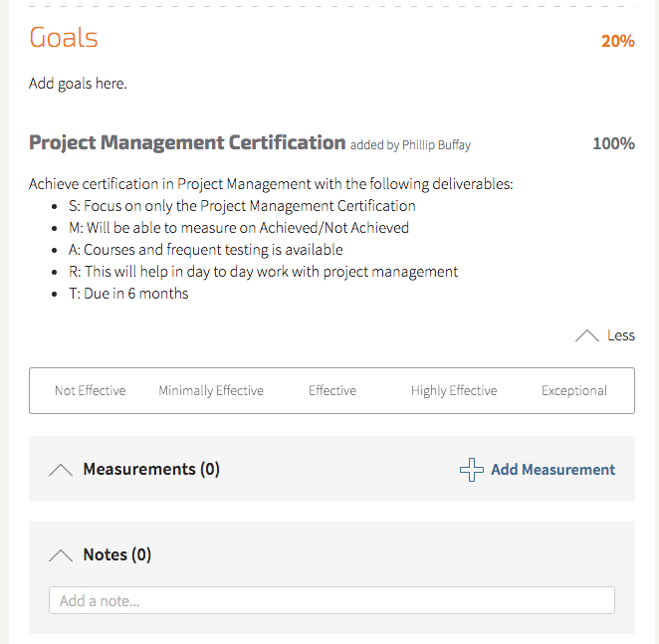The width and height of the screenshot is (659, 644).
Task: Choose the Highly Effective rating
Action: tap(454, 390)
